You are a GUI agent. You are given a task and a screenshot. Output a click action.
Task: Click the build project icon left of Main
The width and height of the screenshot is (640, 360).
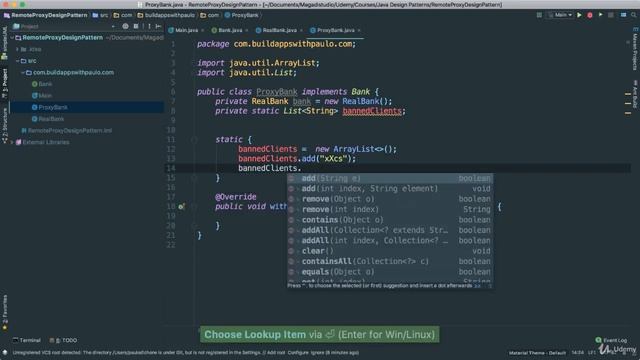pyautogui.click(x=539, y=15)
